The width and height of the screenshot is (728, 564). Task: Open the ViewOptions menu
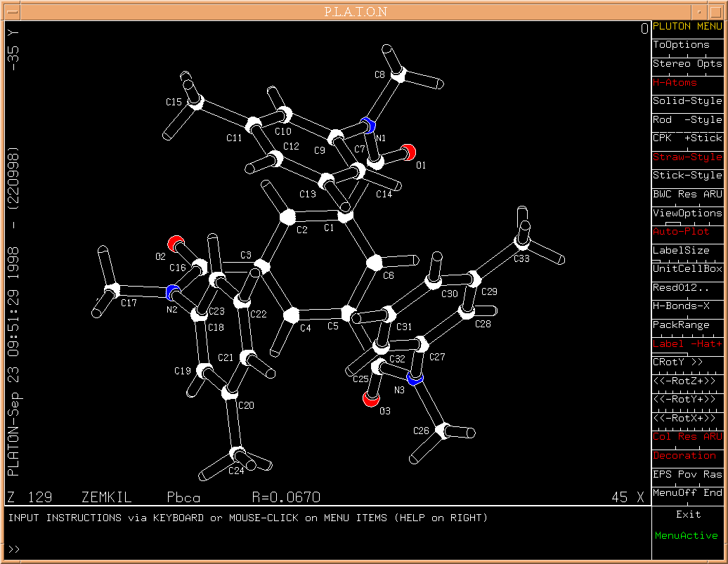687,213
